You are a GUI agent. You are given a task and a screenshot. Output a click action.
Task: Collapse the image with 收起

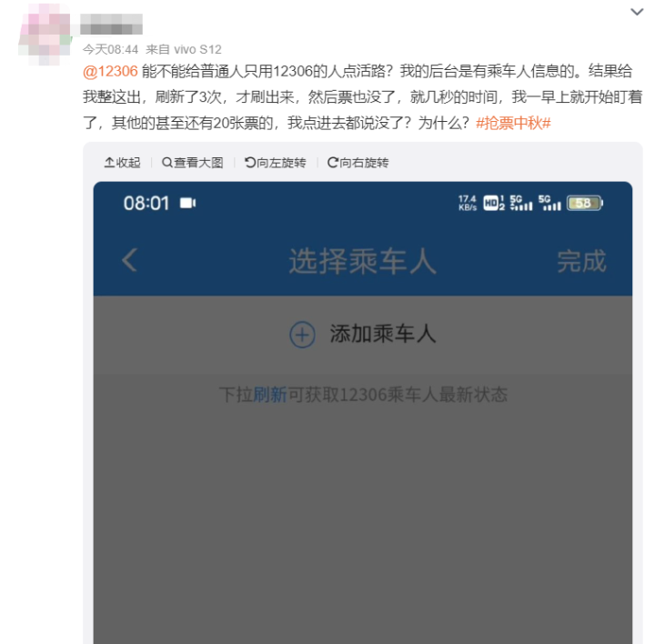123,163
